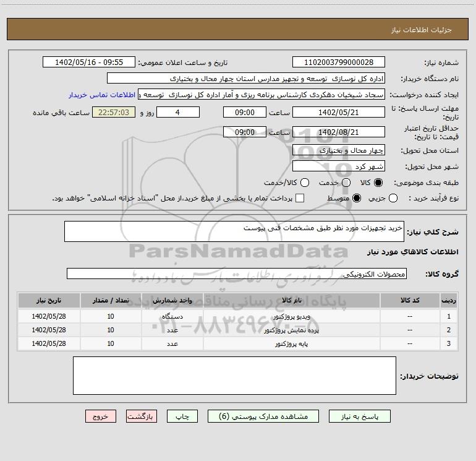Click the price validity date 1402/08/21
476x461 pixels.
tap(339, 132)
